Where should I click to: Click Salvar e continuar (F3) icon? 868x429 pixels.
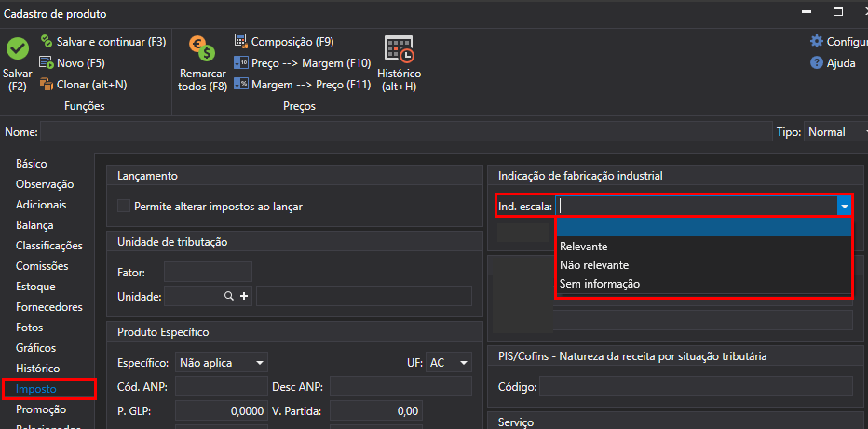pyautogui.click(x=47, y=42)
